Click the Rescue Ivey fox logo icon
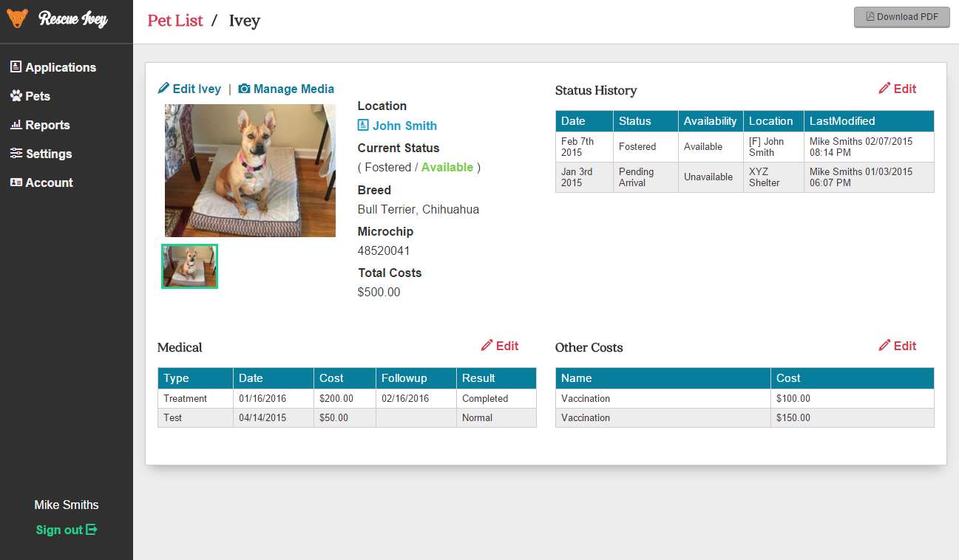The height and width of the screenshot is (560, 959). click(x=17, y=18)
